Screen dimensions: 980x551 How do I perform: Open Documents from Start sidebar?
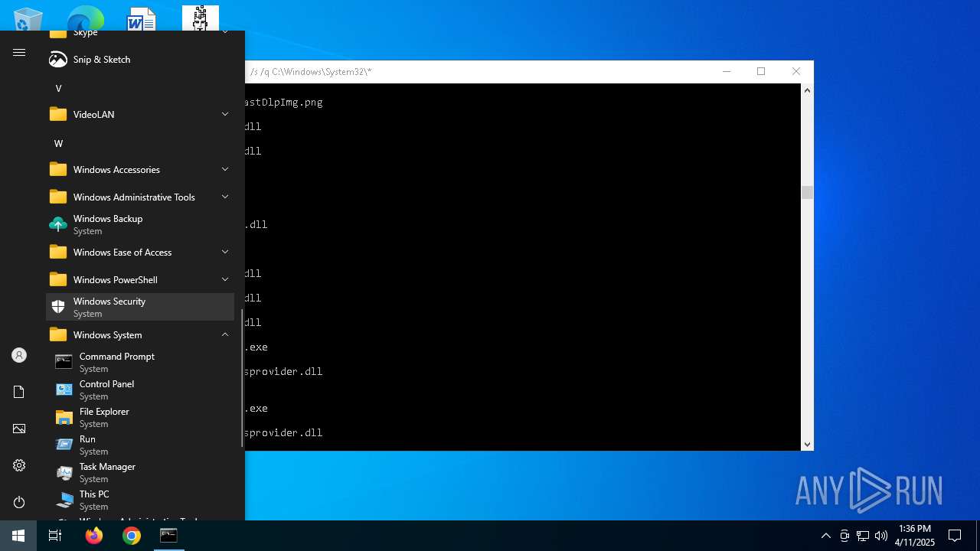[x=19, y=392]
